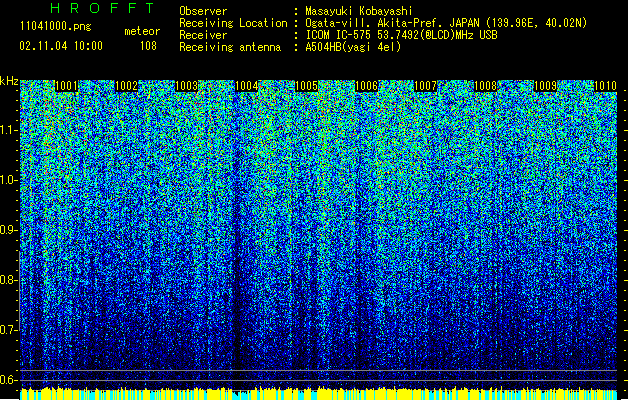
Task: Click the 'Receiver' field label
Action: (203, 35)
